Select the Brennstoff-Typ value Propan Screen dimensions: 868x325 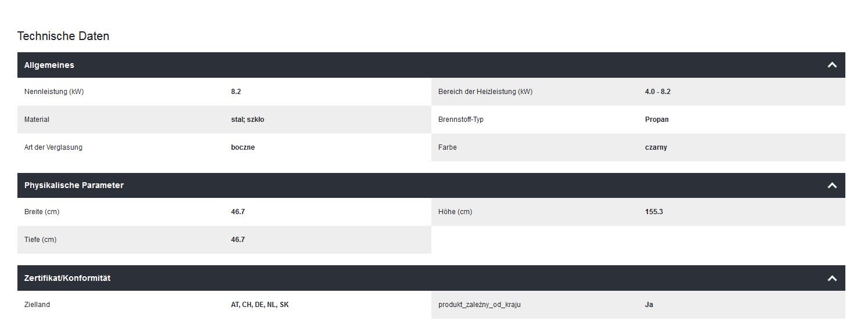pos(657,120)
